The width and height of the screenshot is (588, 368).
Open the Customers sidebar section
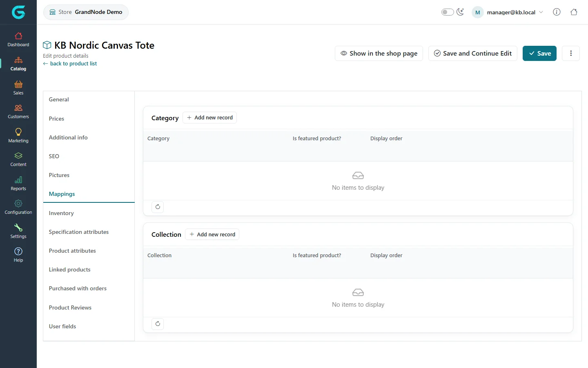(x=18, y=112)
